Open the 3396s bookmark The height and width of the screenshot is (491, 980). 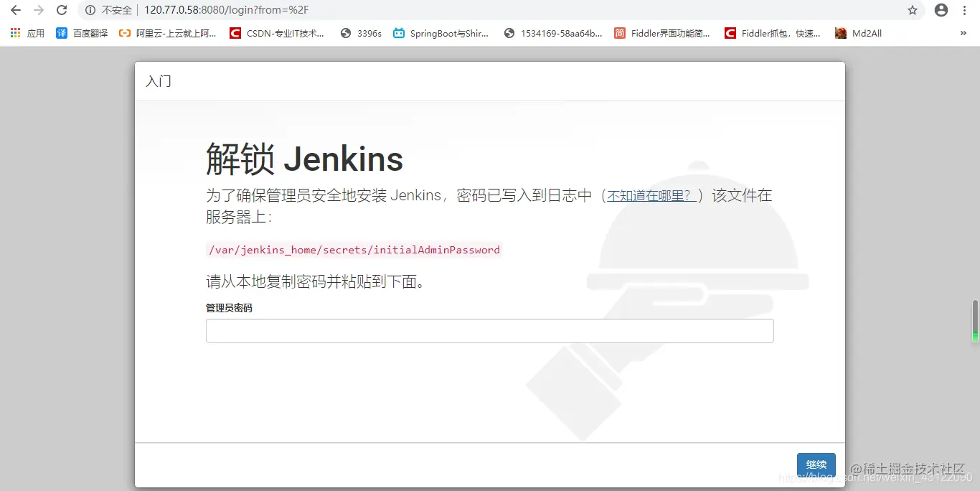(361, 33)
